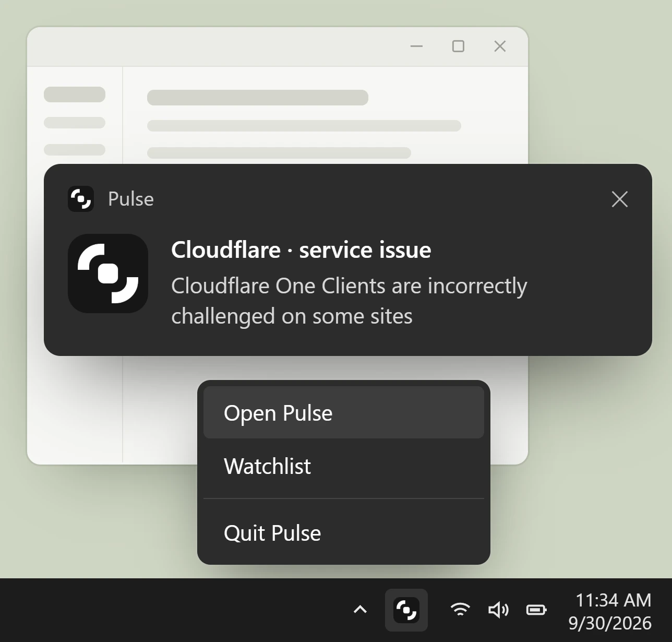Screen dimensions: 672x642
Task: Click Quit Pulse menu entry
Action: point(343,532)
